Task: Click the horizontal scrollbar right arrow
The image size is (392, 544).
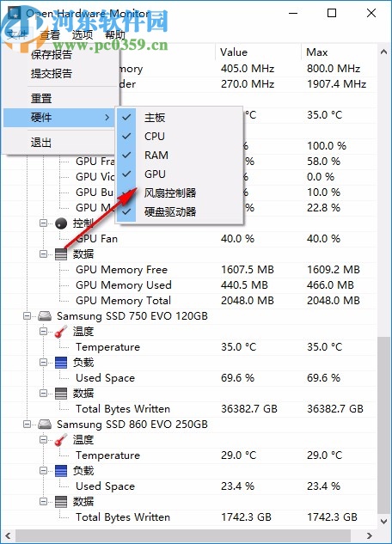Action: tap(370, 536)
